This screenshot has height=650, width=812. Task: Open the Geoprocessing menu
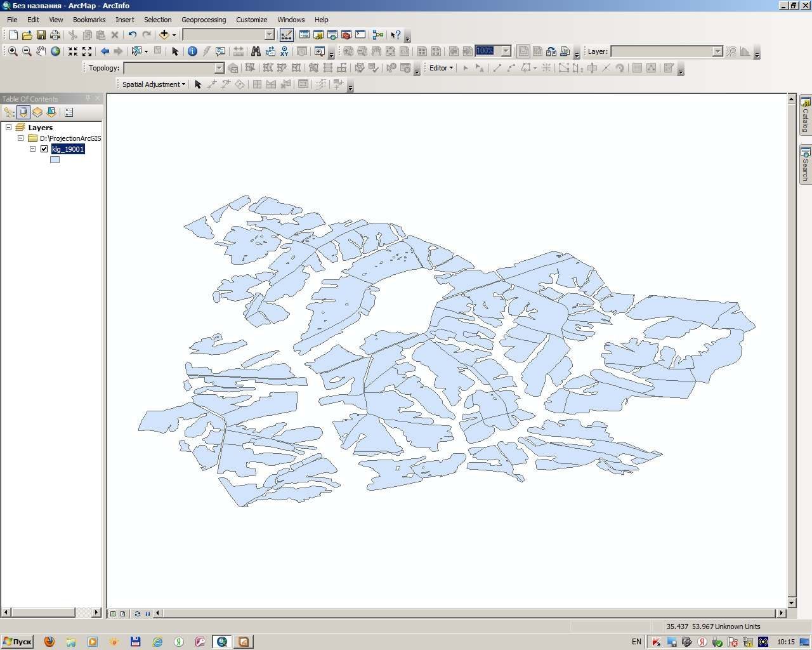[x=204, y=20]
